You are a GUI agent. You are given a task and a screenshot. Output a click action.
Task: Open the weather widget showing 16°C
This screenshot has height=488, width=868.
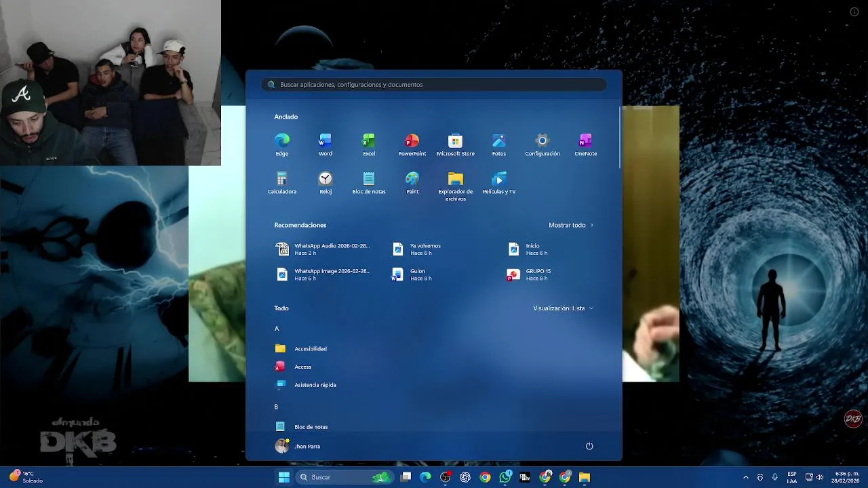pos(26,477)
